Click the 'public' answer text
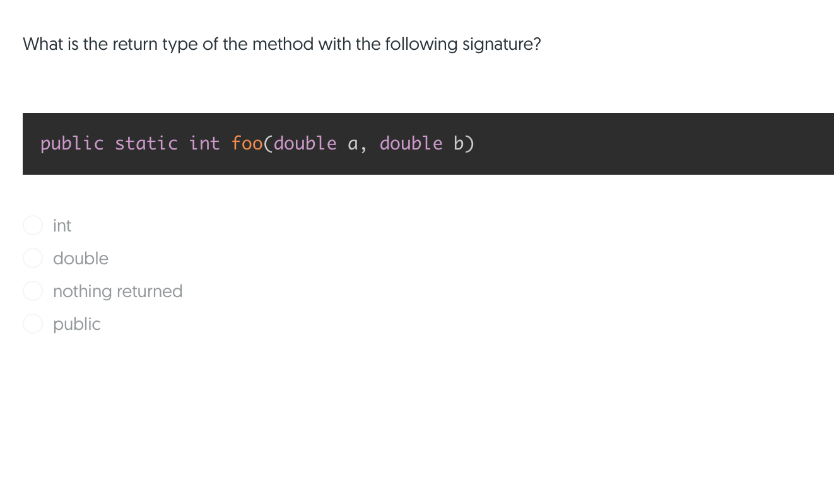Screen dimensions: 834x504 click(x=77, y=324)
